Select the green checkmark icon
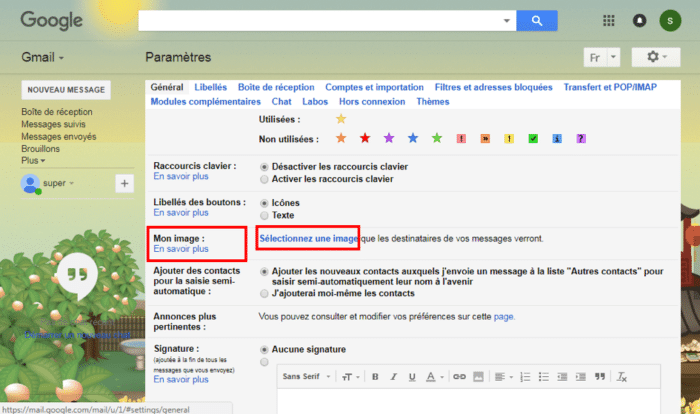 click(x=533, y=139)
